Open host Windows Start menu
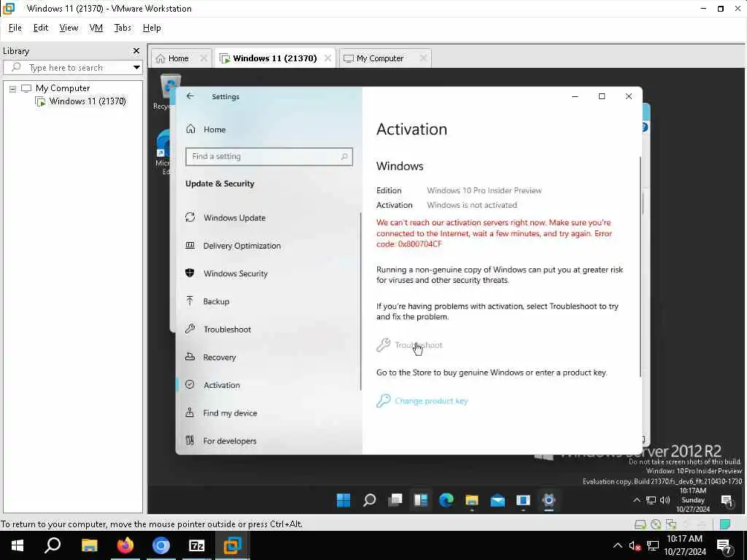747x560 pixels. (18, 545)
